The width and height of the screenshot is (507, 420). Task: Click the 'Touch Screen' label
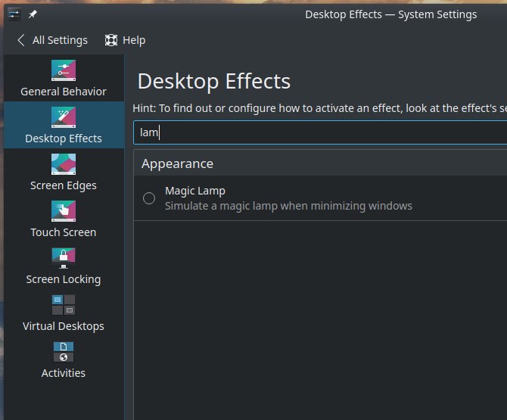click(x=64, y=232)
